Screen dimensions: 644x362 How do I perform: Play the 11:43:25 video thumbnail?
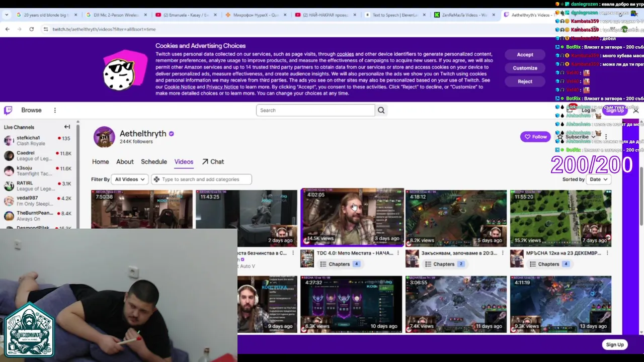click(x=247, y=218)
